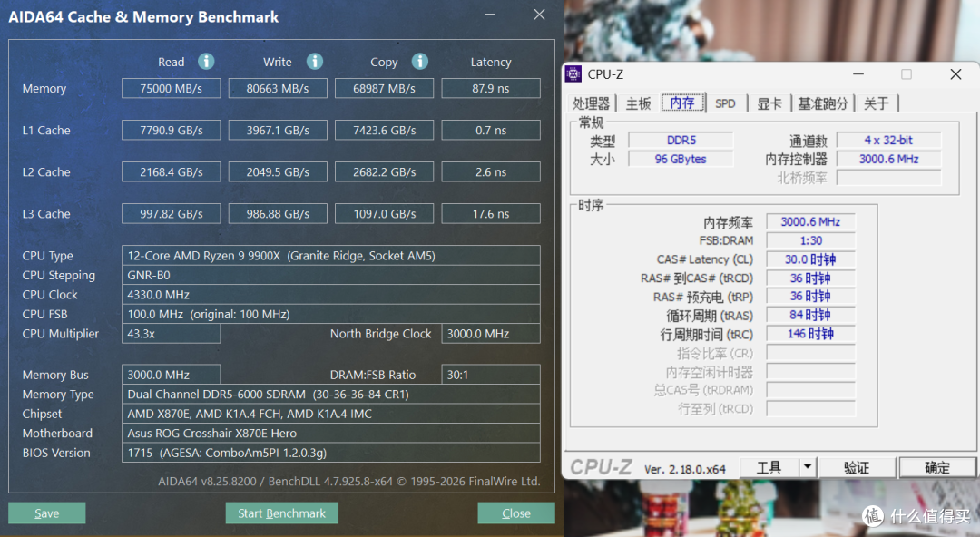Click the DRAM:FSB Ratio field 30:1
This screenshot has width=980, height=537.
(x=491, y=375)
